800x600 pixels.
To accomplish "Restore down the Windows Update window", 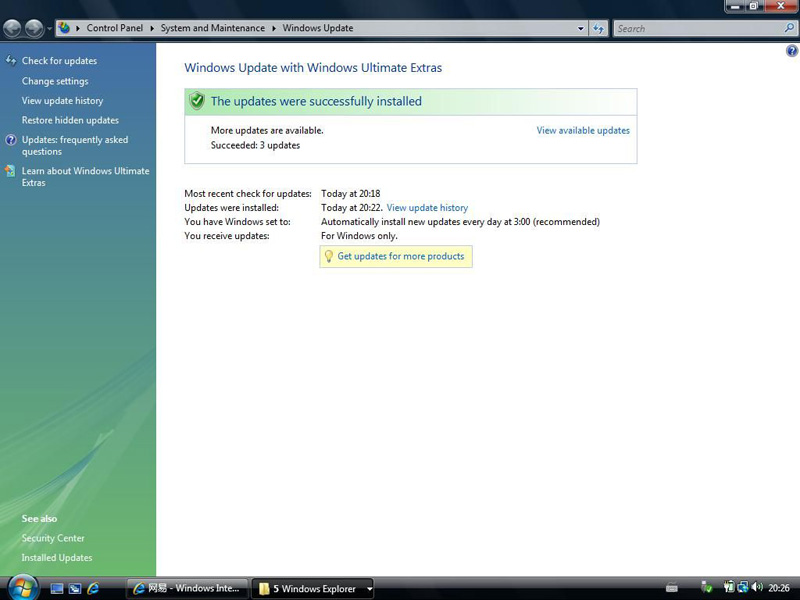I will [754, 6].
